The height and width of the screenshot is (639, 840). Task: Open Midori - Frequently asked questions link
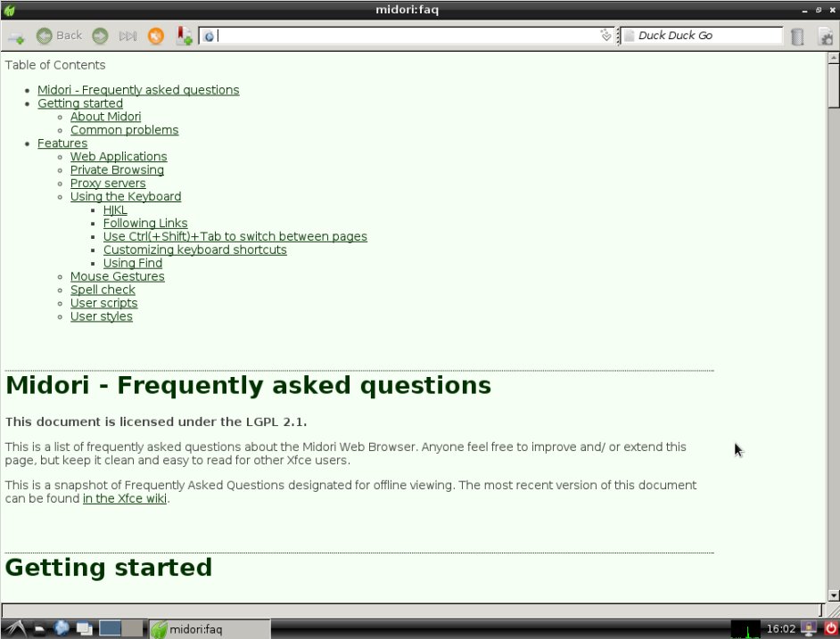pos(138,90)
